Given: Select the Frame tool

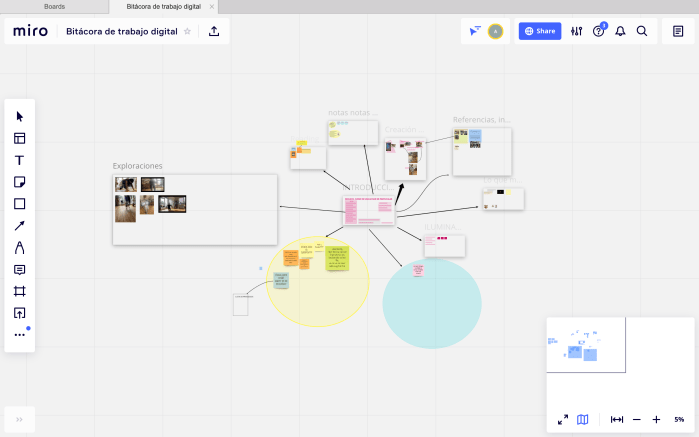Looking at the screenshot, I should coord(20,291).
